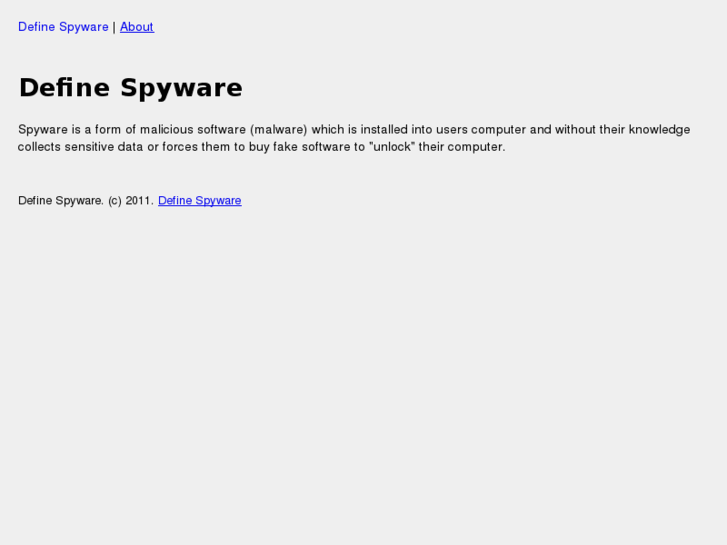Click the plain-text "Define Spyware." in the footer
This screenshot has height=545, width=727.
(x=61, y=201)
